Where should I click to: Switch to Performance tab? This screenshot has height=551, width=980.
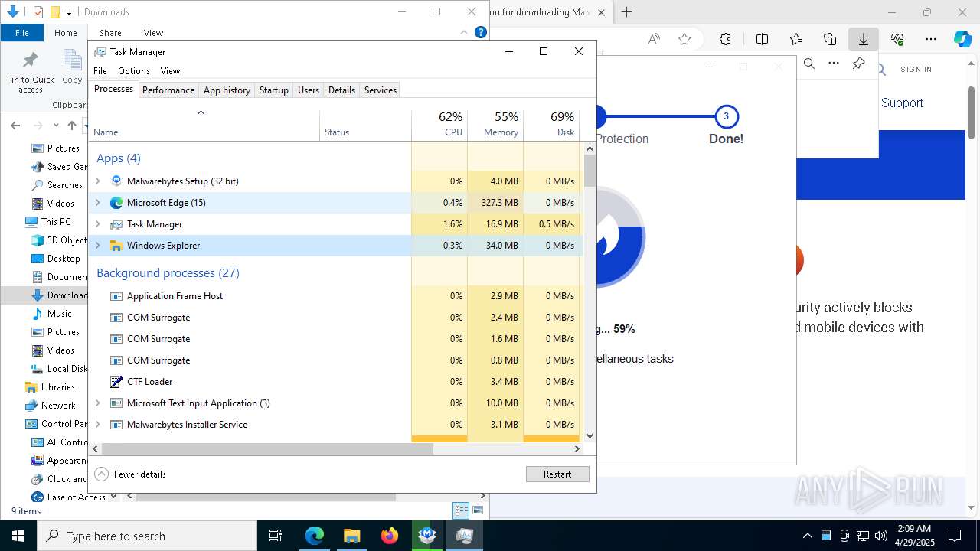click(x=168, y=90)
